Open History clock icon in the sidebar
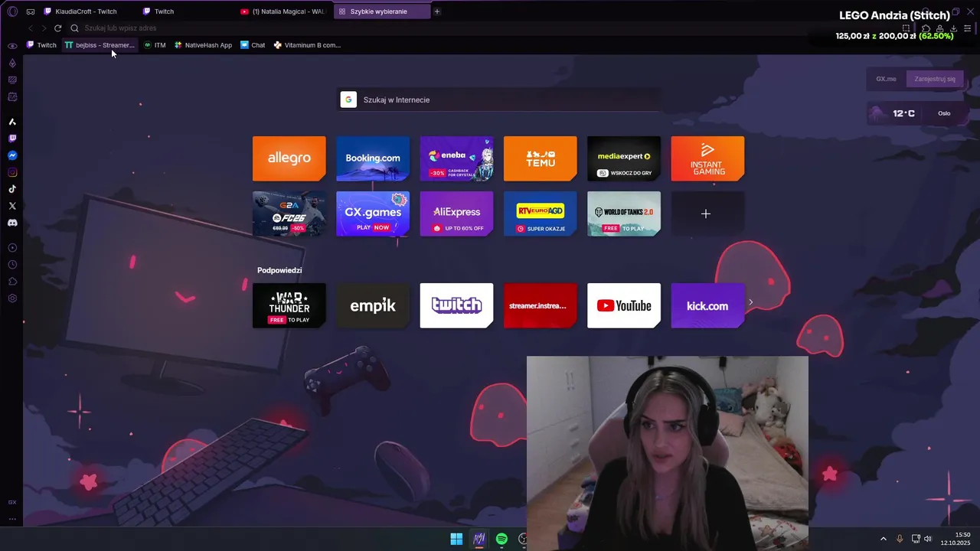Image resolution: width=980 pixels, height=551 pixels. click(12, 265)
